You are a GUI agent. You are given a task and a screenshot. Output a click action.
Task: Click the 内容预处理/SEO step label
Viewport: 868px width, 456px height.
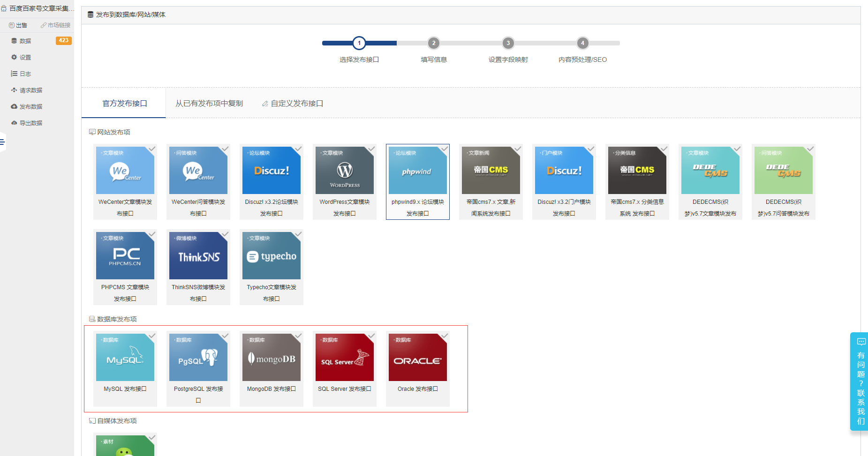click(582, 60)
